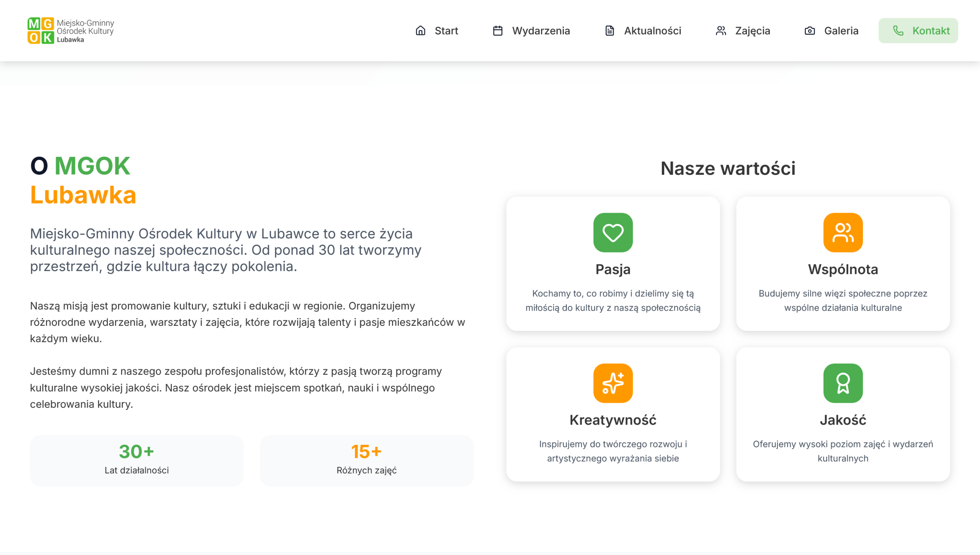This screenshot has height=555, width=980.
Task: Click the orange users icon for Wspólnota
Action: coord(843,233)
